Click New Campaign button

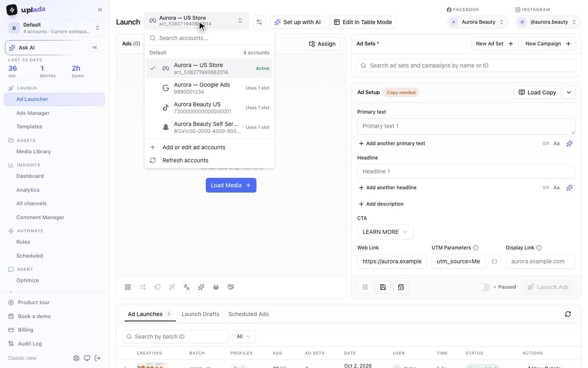(548, 44)
